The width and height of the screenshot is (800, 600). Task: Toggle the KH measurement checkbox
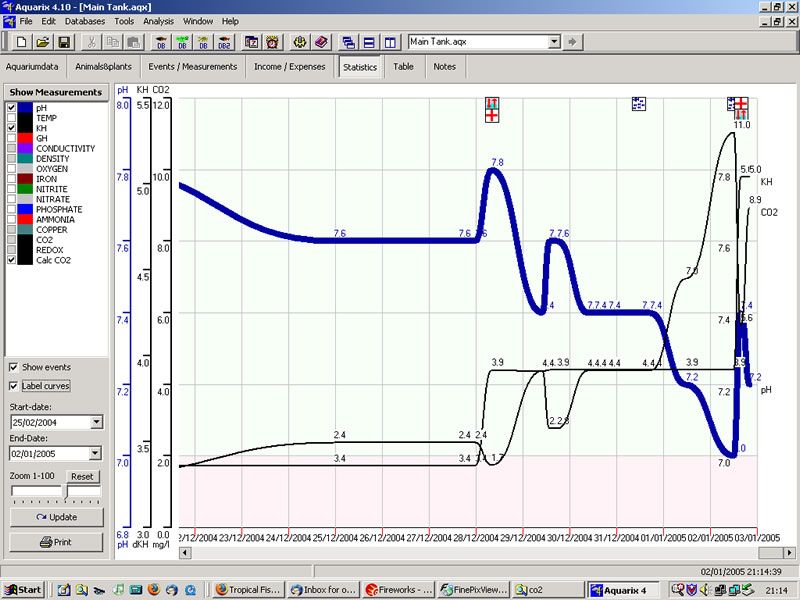(12, 128)
